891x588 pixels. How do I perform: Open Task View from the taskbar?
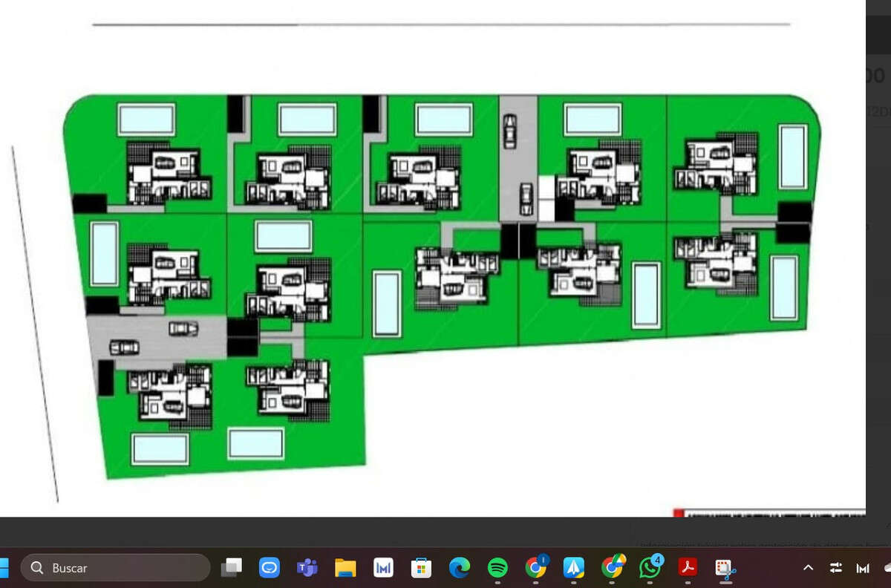coord(232,568)
